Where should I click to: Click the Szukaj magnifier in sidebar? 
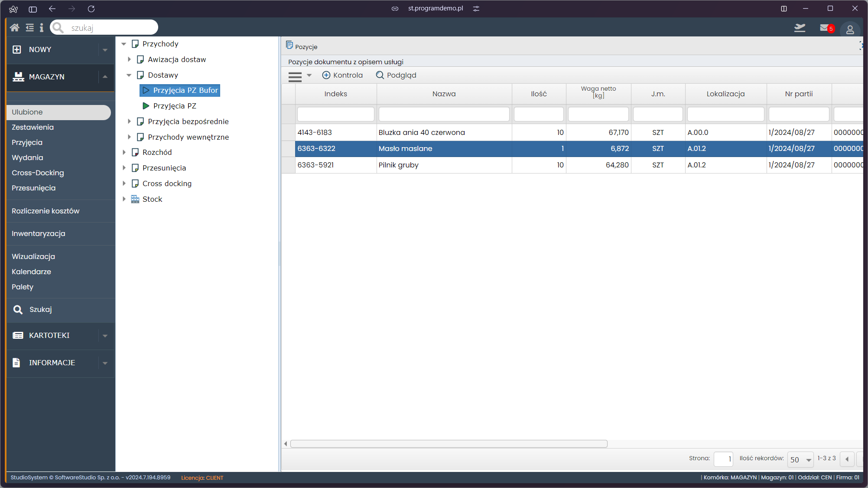(x=18, y=310)
